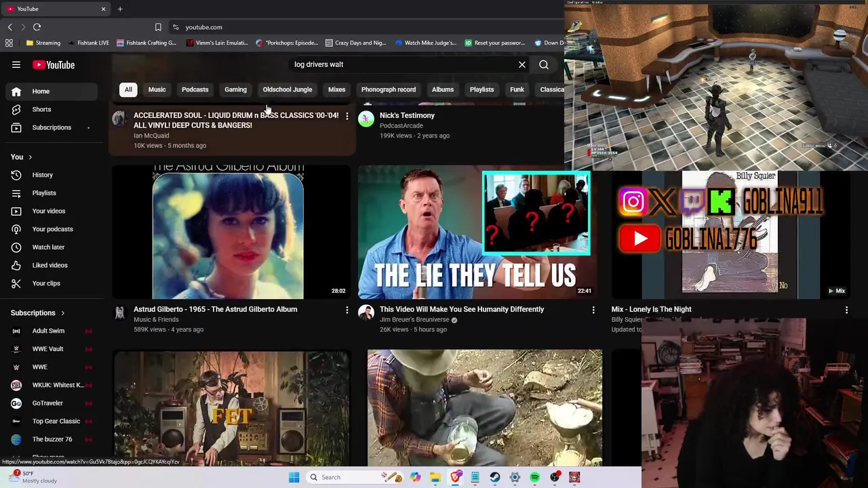Open Ian McQuaid channel name

(x=151, y=136)
